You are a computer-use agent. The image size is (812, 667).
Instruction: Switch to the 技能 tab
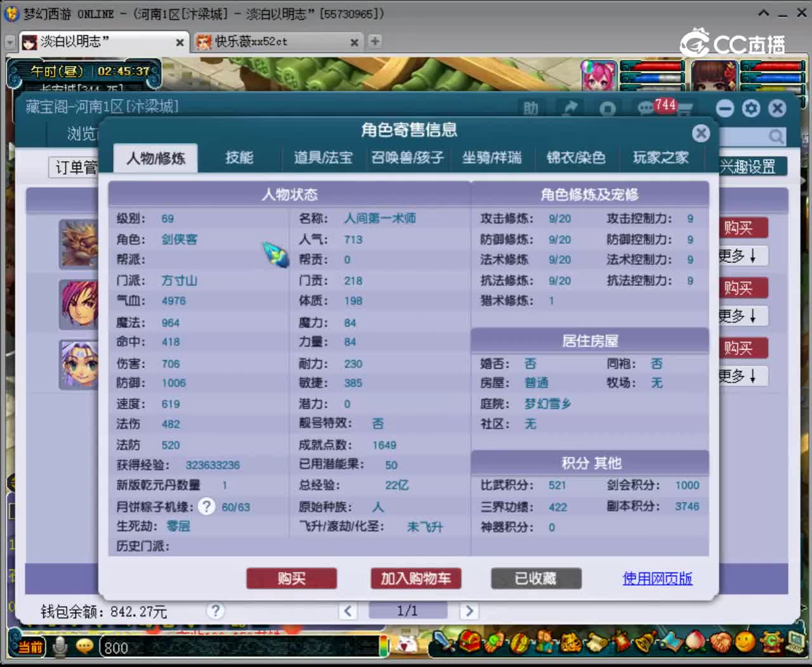tap(239, 157)
